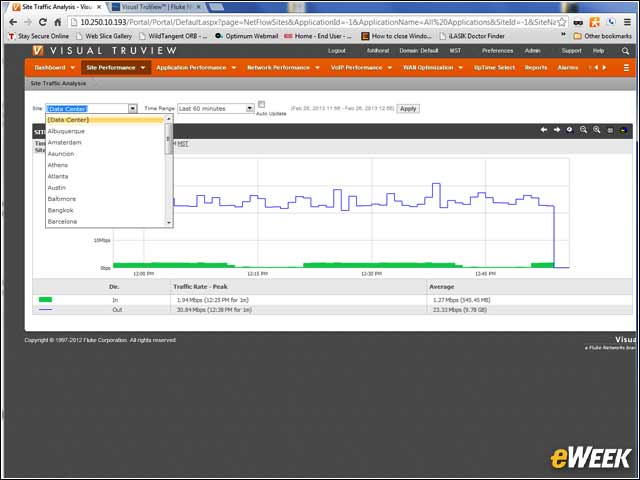The width and height of the screenshot is (640, 480).
Task: Open the Reports menu item
Action: [536, 68]
